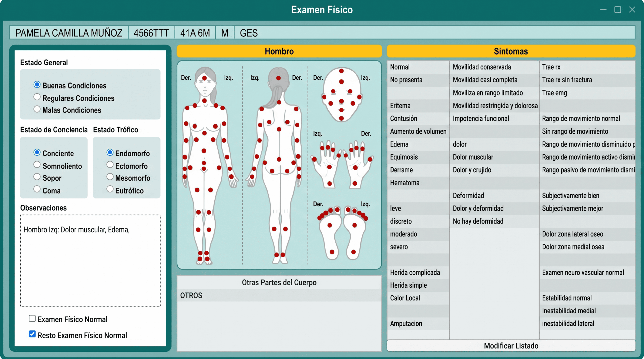
Task: Click the top forehead point on face diagram
Action: pyautogui.click(x=341, y=71)
